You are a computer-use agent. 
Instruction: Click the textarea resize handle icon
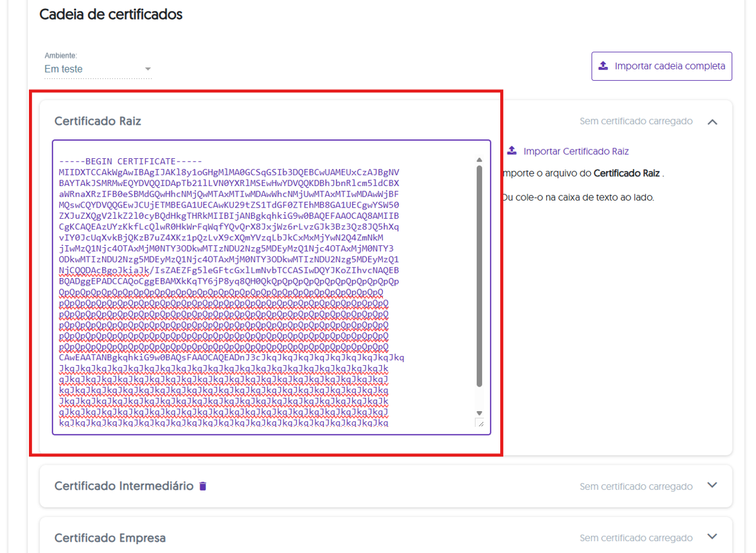tap(480, 423)
